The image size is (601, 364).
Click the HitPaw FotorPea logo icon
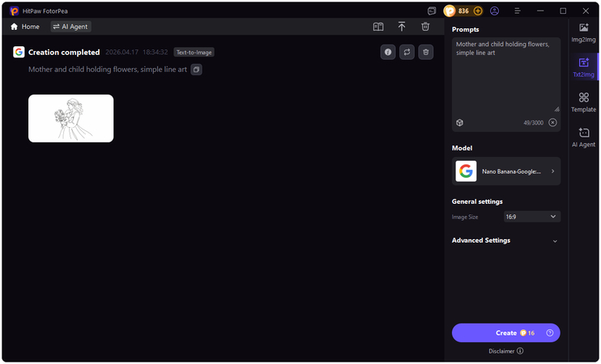(x=15, y=11)
